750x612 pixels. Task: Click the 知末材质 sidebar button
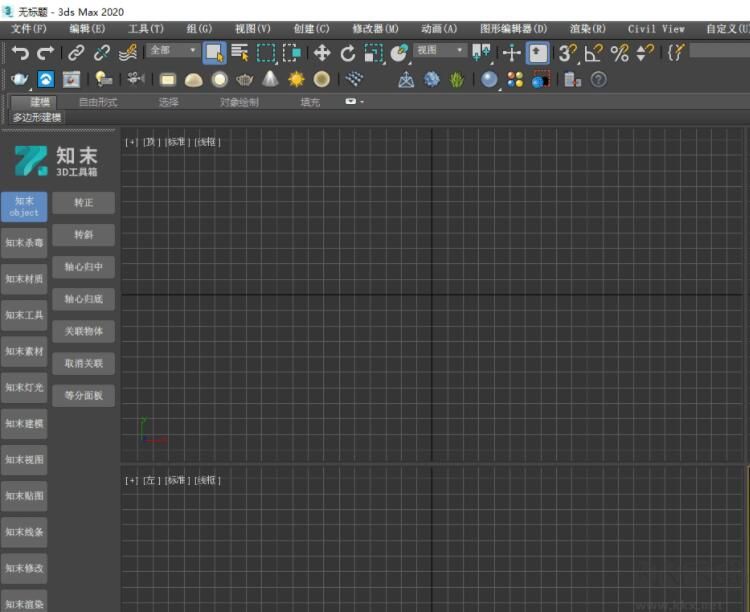(x=24, y=279)
